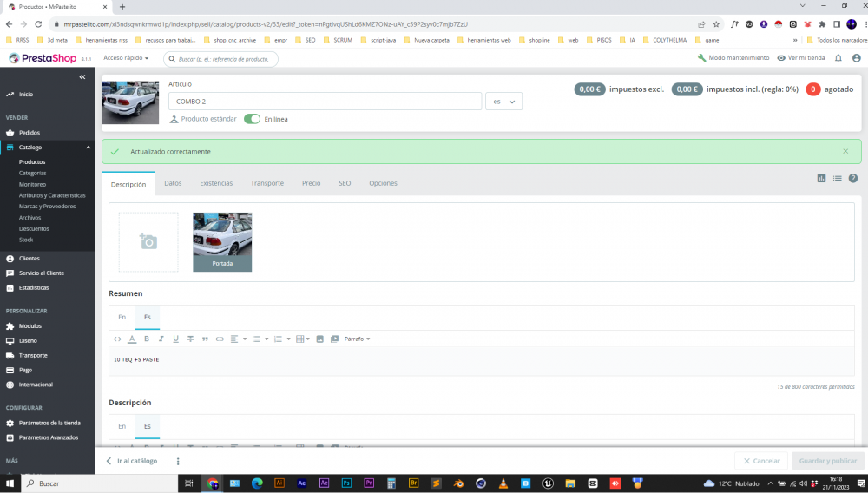Viewport: 868px width, 493px height.
Task: Click the source code icon in Resumen editor
Action: 117,339
